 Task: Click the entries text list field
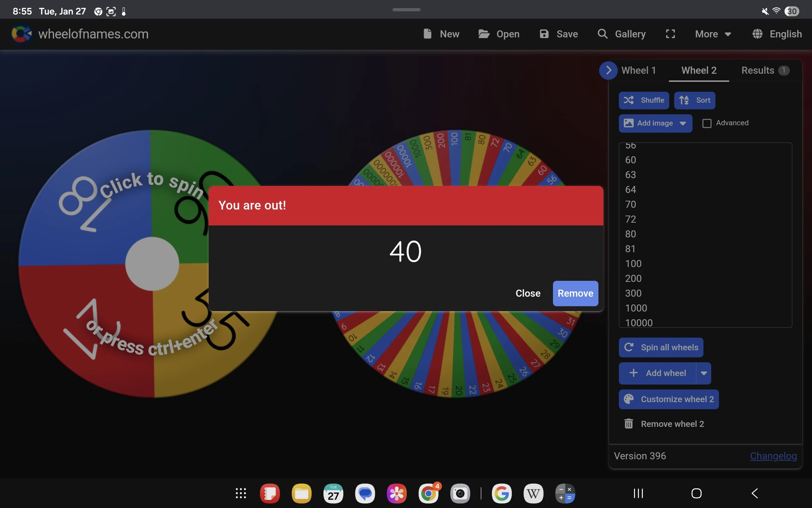(x=705, y=235)
